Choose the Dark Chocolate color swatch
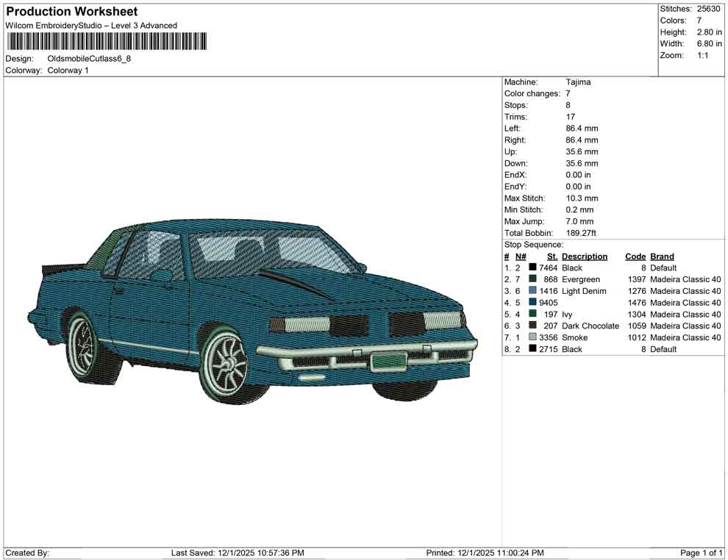 click(532, 326)
